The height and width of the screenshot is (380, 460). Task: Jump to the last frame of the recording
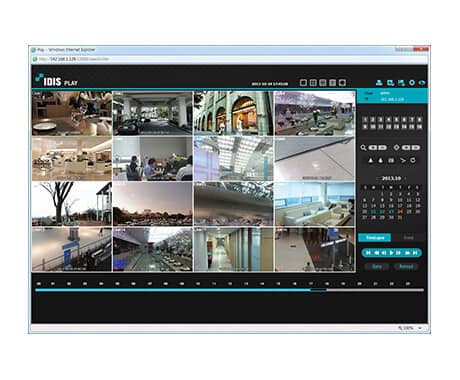tap(415, 253)
